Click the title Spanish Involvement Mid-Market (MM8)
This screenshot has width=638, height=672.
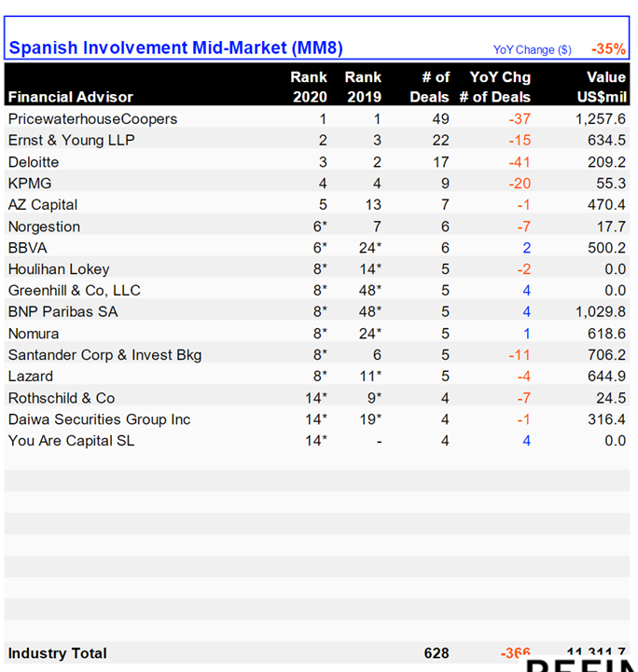[175, 48]
